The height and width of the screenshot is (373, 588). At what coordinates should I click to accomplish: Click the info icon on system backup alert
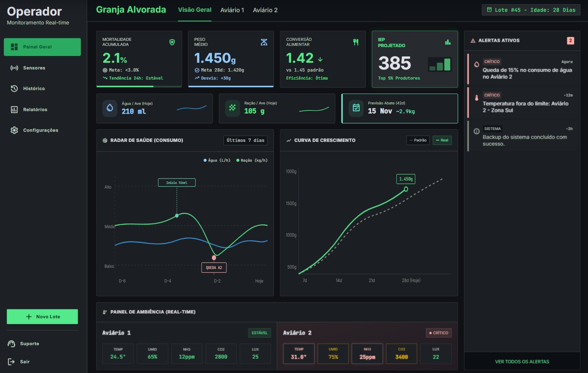coord(477,131)
